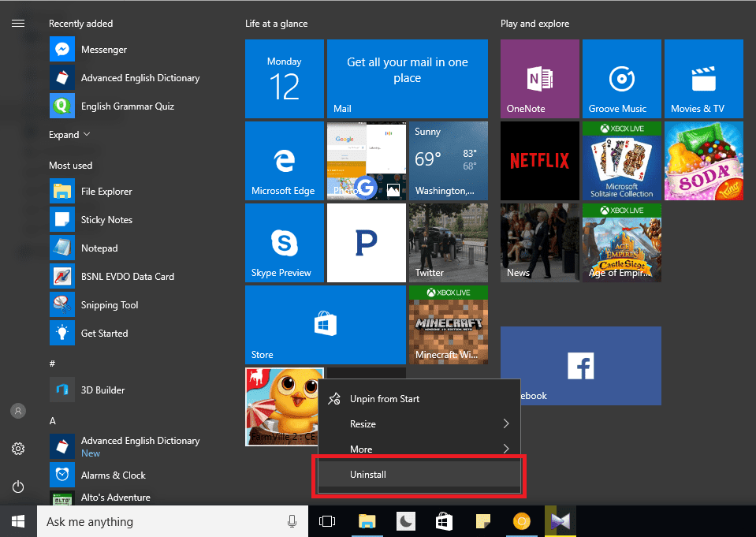756x537 pixels.
Task: Open Alarms & Clock app
Action: [62, 475]
